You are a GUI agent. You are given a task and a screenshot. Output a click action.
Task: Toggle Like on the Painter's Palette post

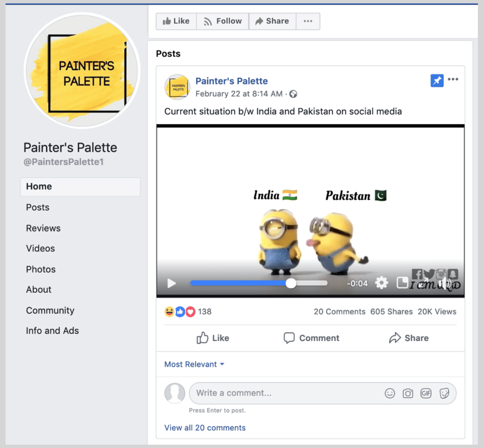[213, 338]
